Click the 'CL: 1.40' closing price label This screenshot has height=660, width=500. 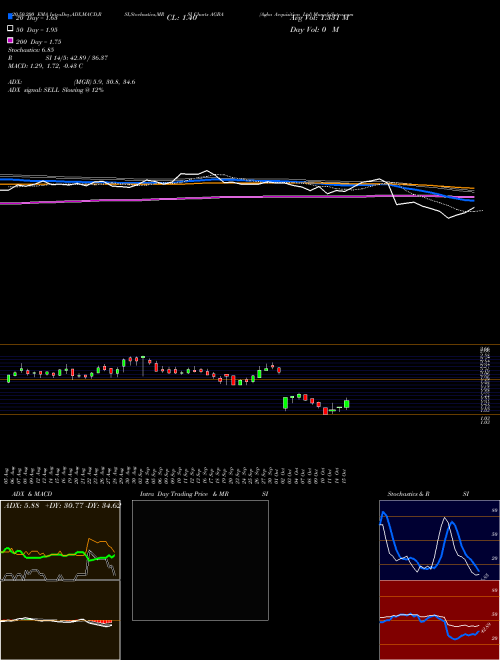tap(182, 18)
